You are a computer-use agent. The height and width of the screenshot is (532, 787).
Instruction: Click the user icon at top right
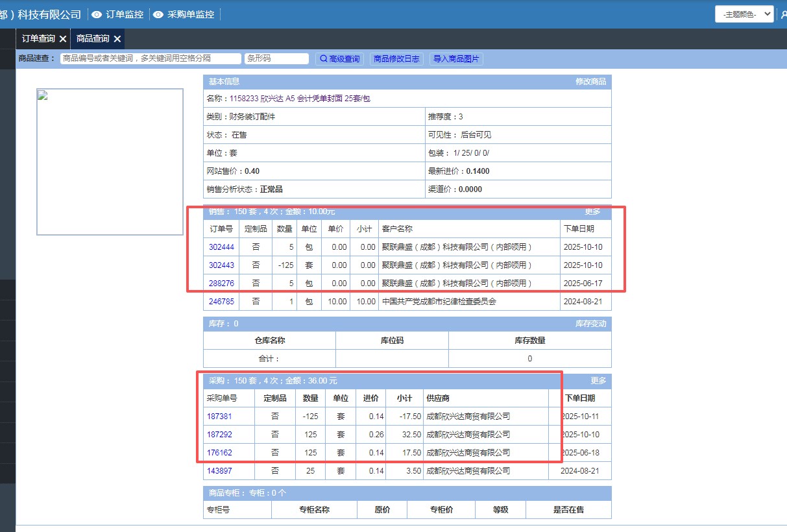click(783, 14)
